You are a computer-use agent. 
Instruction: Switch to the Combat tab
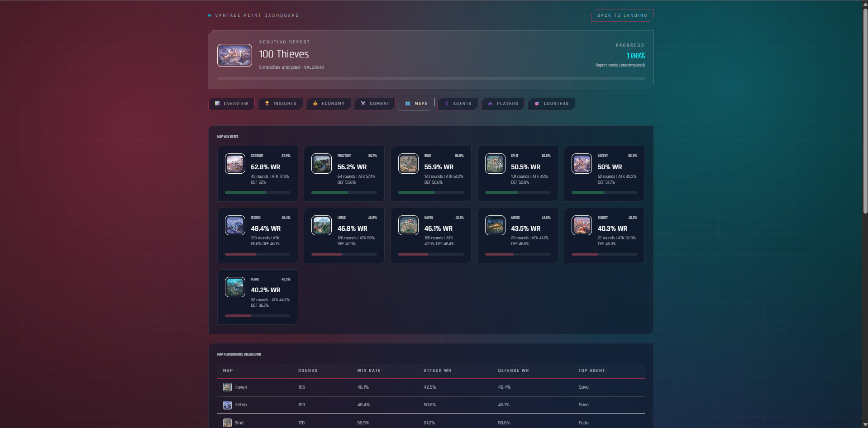375,104
